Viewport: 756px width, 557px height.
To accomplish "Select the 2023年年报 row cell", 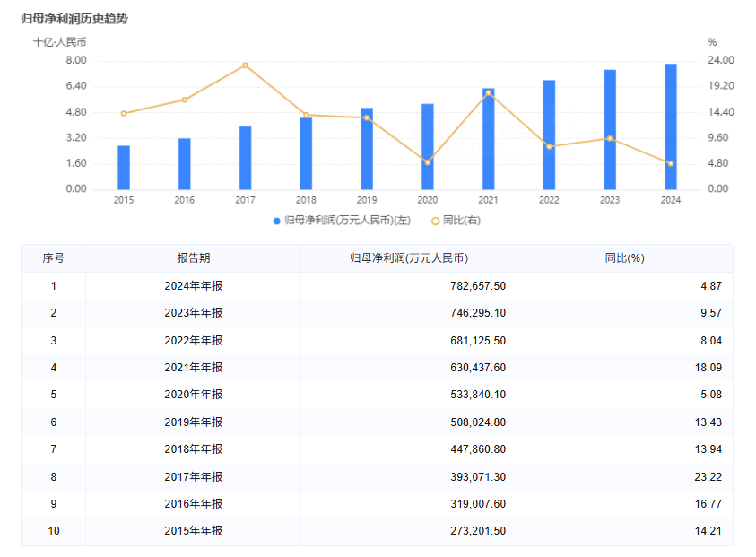I will click(194, 313).
